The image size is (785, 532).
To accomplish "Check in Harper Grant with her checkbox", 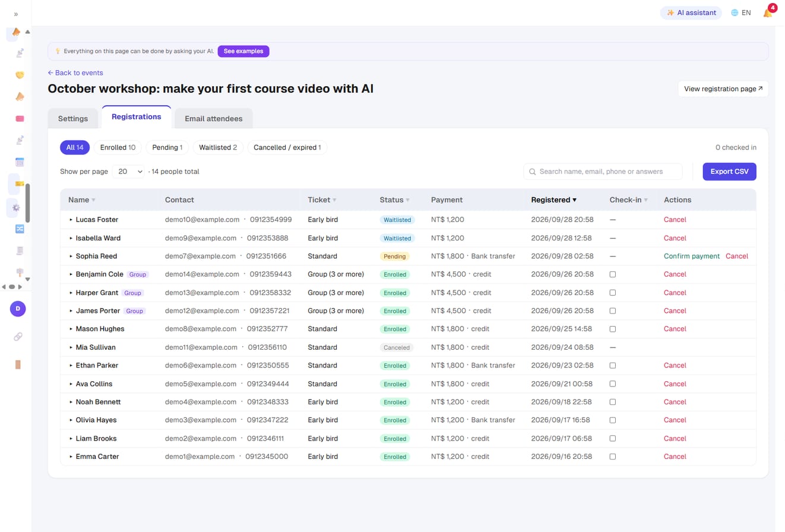I will (613, 293).
